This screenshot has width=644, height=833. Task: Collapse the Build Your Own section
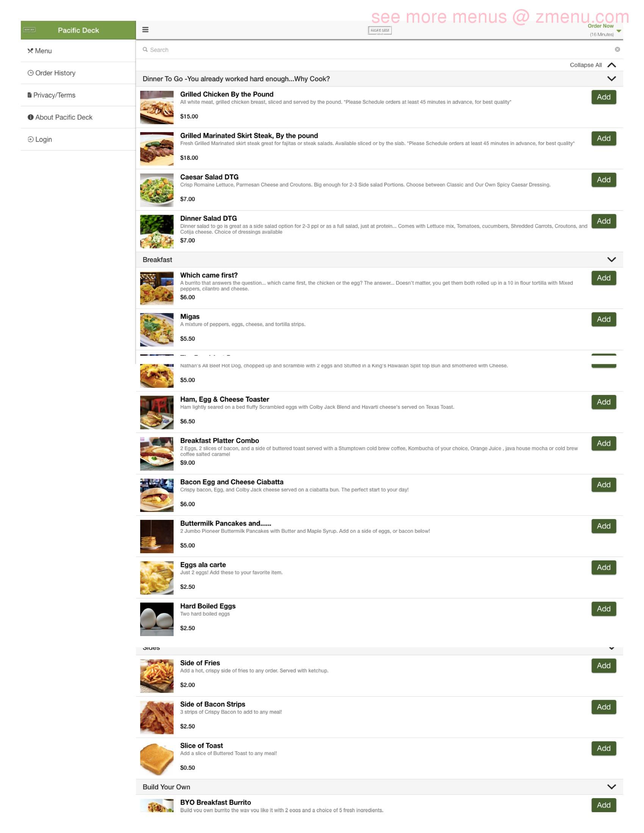tap(611, 787)
